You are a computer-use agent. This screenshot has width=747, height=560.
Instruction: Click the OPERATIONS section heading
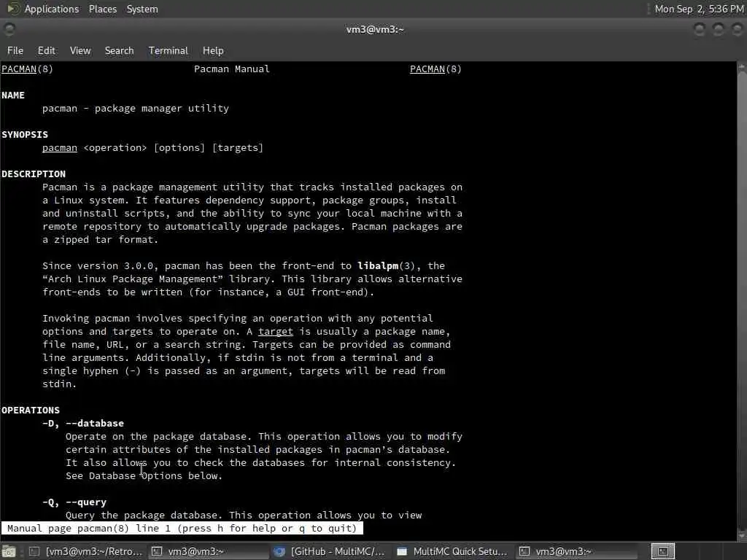(x=31, y=410)
